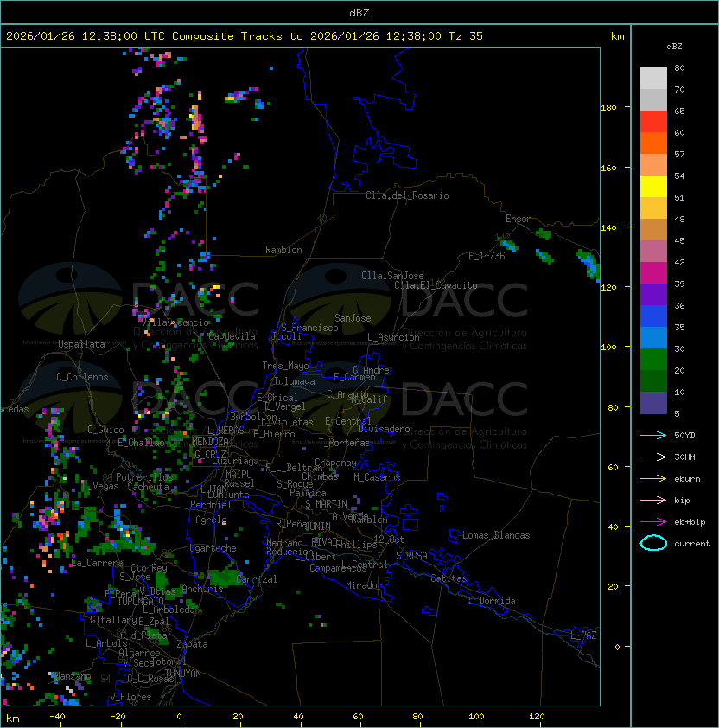Click the 'L_Dormida' label

click(x=492, y=601)
